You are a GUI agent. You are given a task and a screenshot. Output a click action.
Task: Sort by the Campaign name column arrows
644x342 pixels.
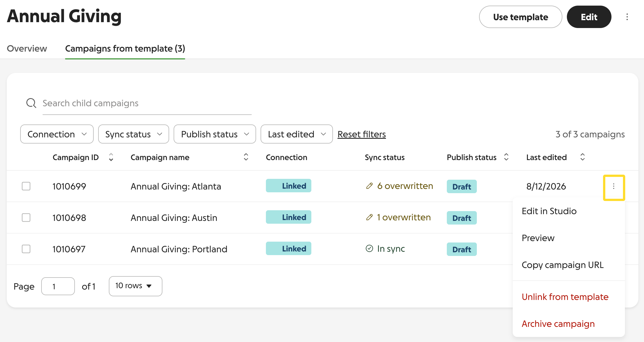246,157
